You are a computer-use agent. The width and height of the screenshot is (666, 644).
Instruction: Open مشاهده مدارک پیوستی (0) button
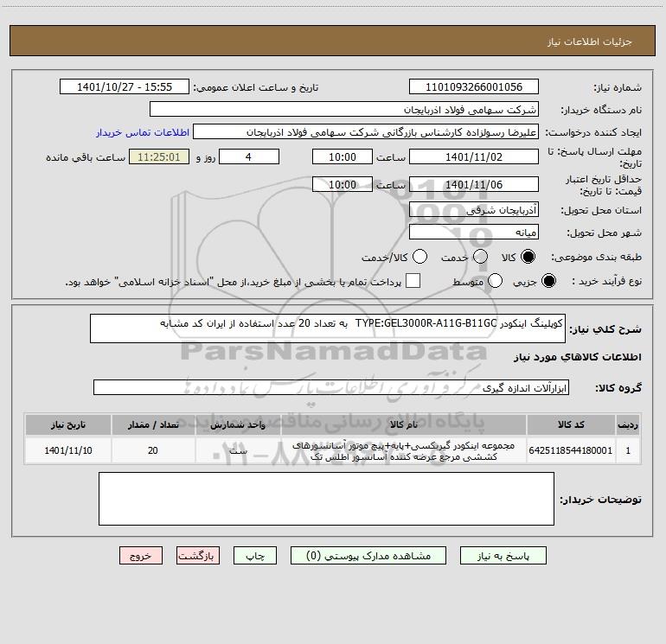[368, 556]
